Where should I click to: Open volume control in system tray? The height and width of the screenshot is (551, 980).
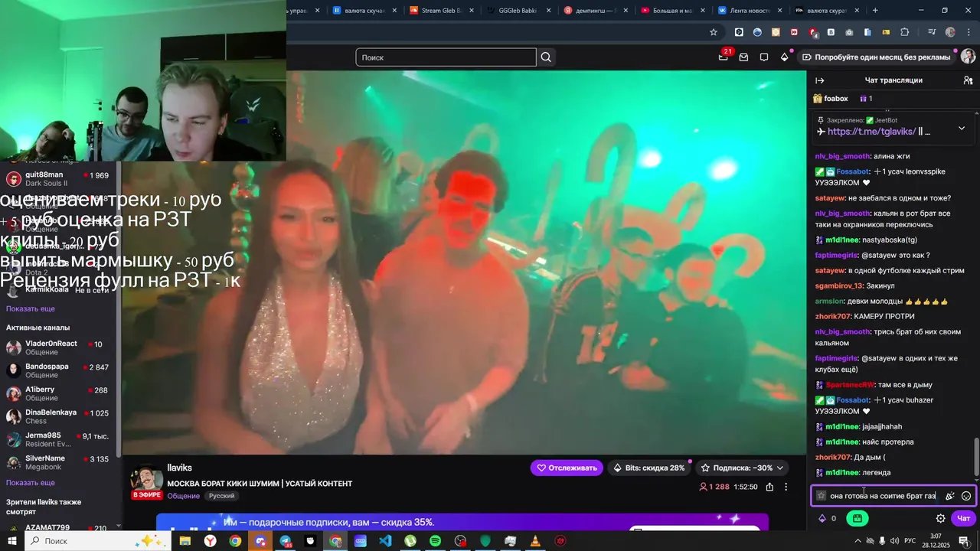point(893,541)
